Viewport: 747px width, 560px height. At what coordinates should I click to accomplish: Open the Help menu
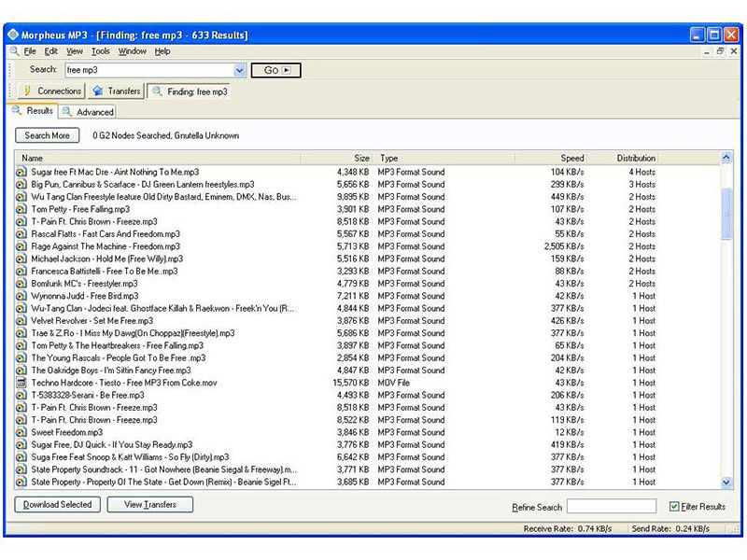coord(162,51)
